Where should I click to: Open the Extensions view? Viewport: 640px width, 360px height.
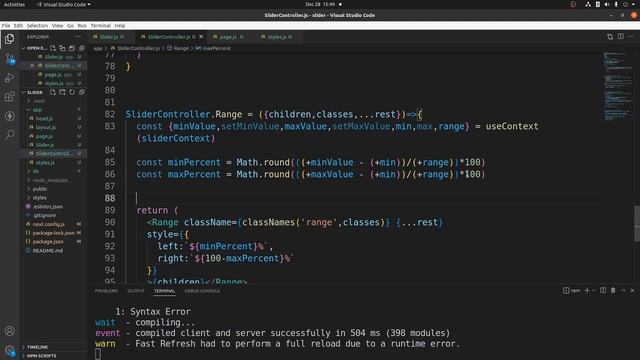[x=9, y=97]
